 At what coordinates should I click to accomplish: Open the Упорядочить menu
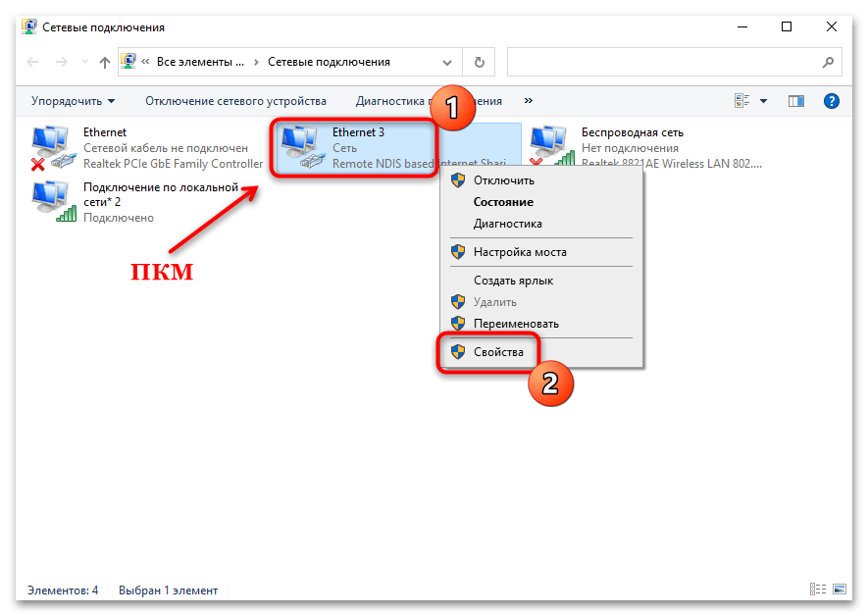pyautogui.click(x=74, y=101)
